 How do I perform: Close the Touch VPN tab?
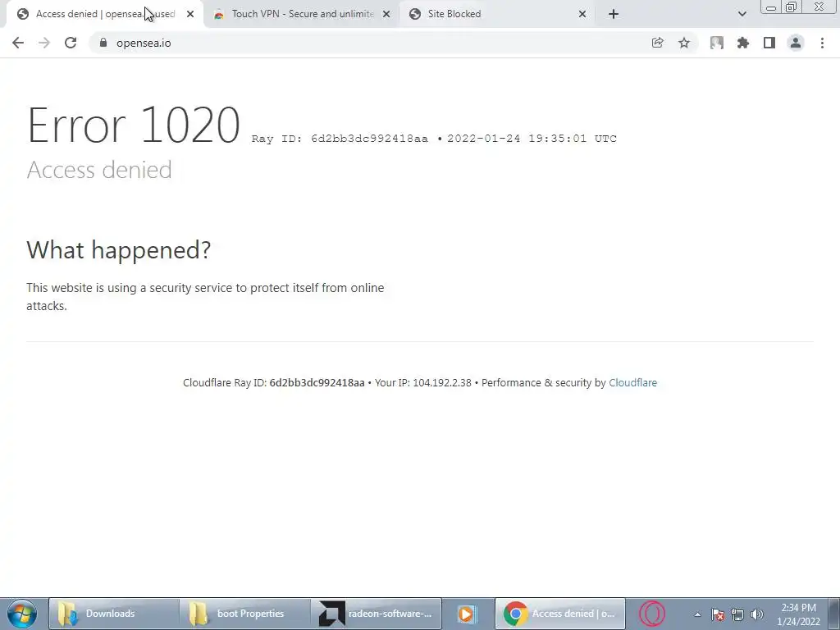tap(386, 14)
